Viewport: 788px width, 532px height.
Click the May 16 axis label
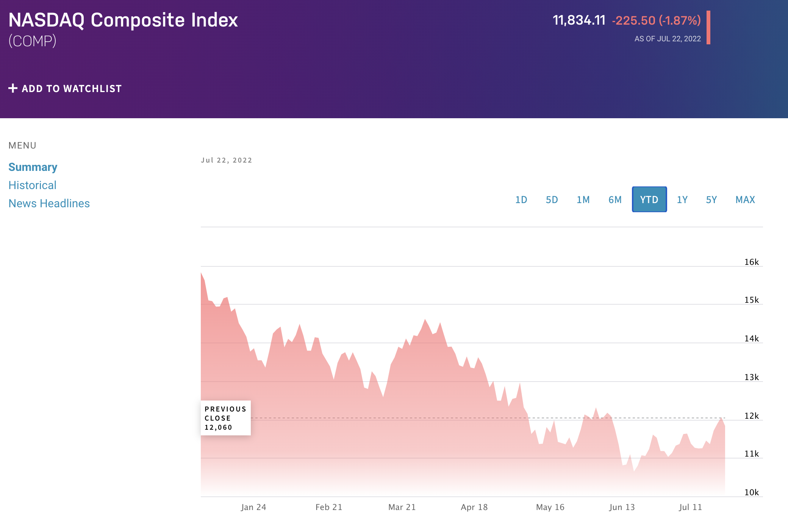(550, 507)
